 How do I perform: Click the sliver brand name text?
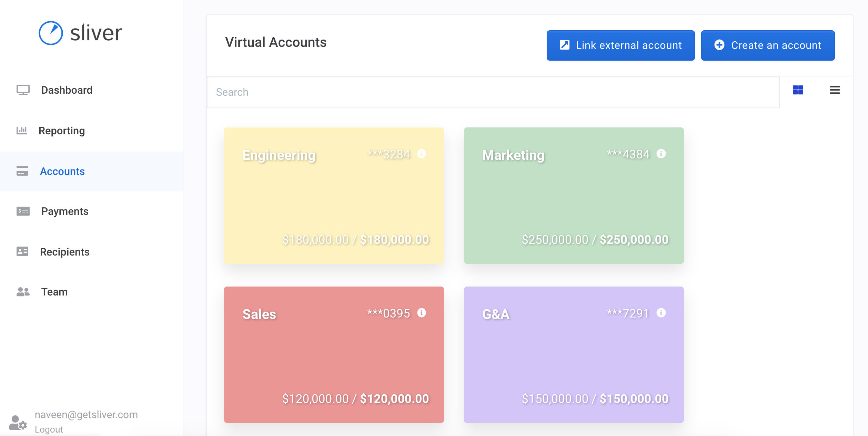coord(96,33)
